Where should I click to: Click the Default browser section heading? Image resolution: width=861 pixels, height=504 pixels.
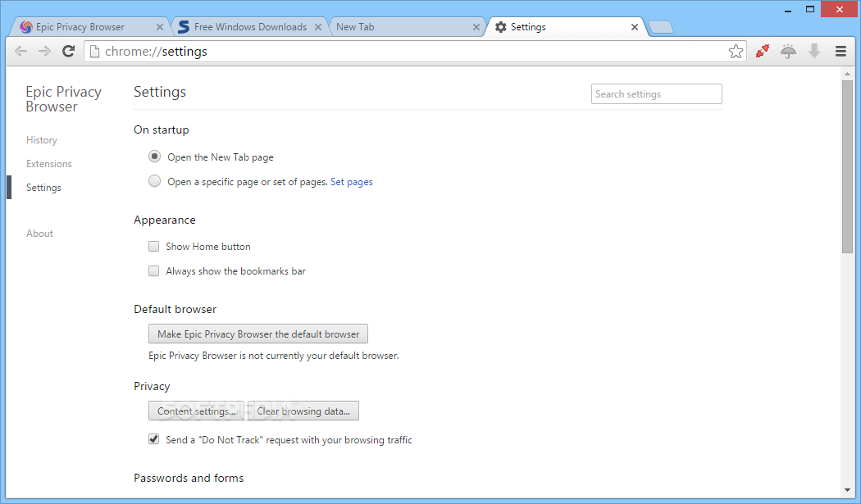pyautogui.click(x=175, y=309)
